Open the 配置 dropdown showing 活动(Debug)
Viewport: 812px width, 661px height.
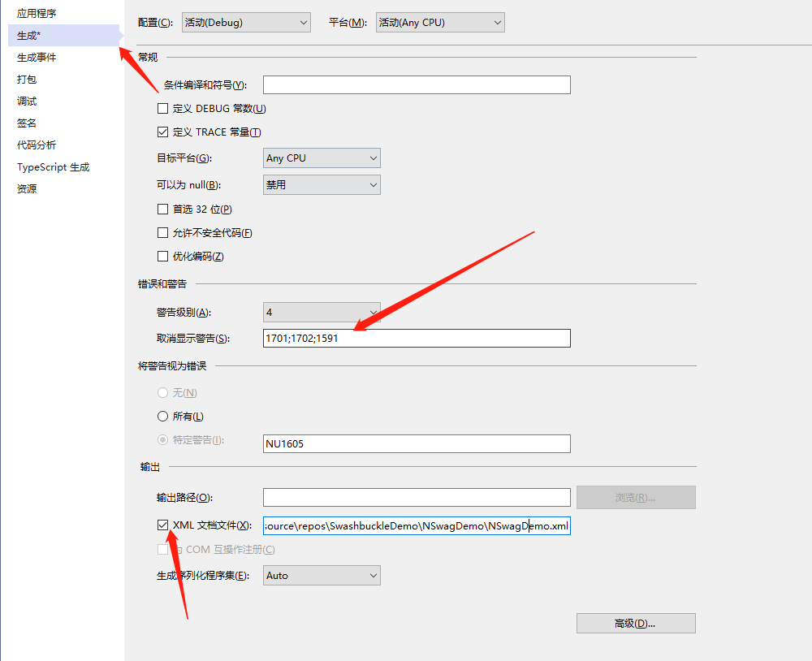(246, 22)
